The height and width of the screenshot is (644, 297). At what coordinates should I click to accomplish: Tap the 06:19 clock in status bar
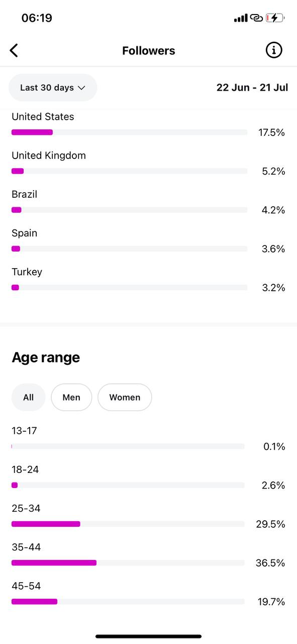point(37,18)
